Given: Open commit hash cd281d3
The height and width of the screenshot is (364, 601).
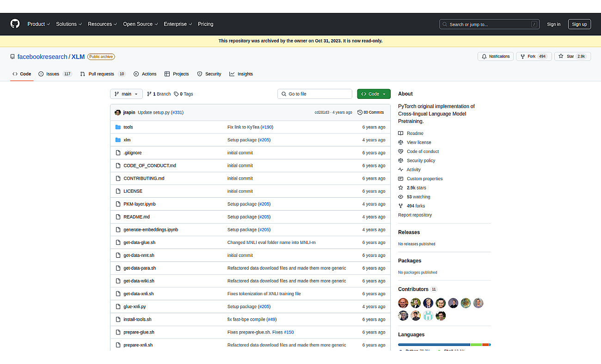Looking at the screenshot, I should click(322, 112).
